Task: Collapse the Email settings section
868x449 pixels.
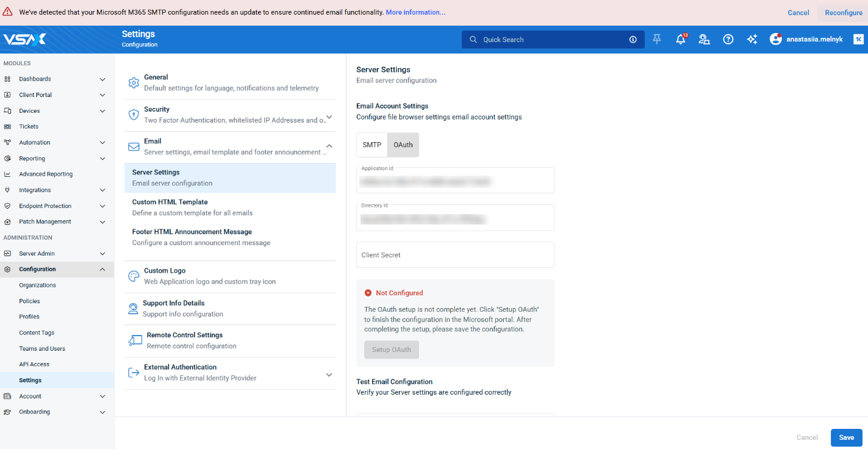Action: click(x=329, y=146)
